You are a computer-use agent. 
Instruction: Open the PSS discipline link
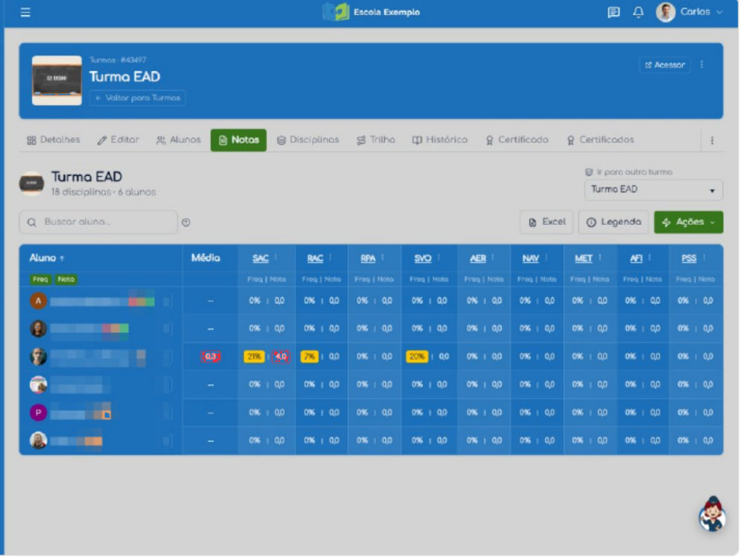click(689, 258)
